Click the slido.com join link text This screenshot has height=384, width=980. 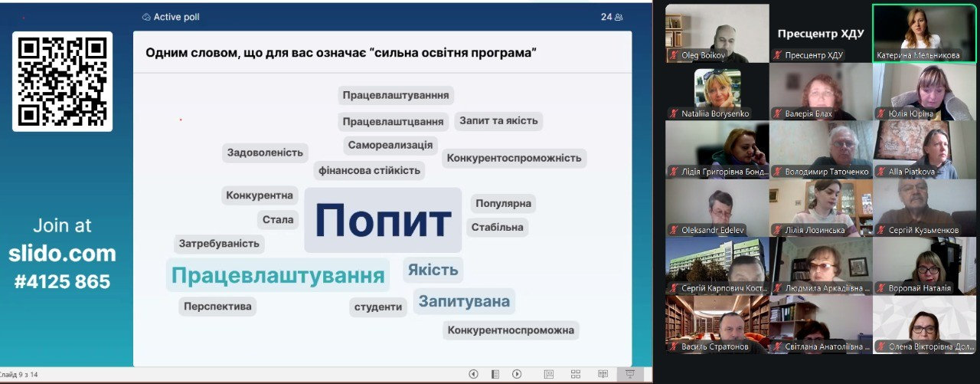point(62,254)
